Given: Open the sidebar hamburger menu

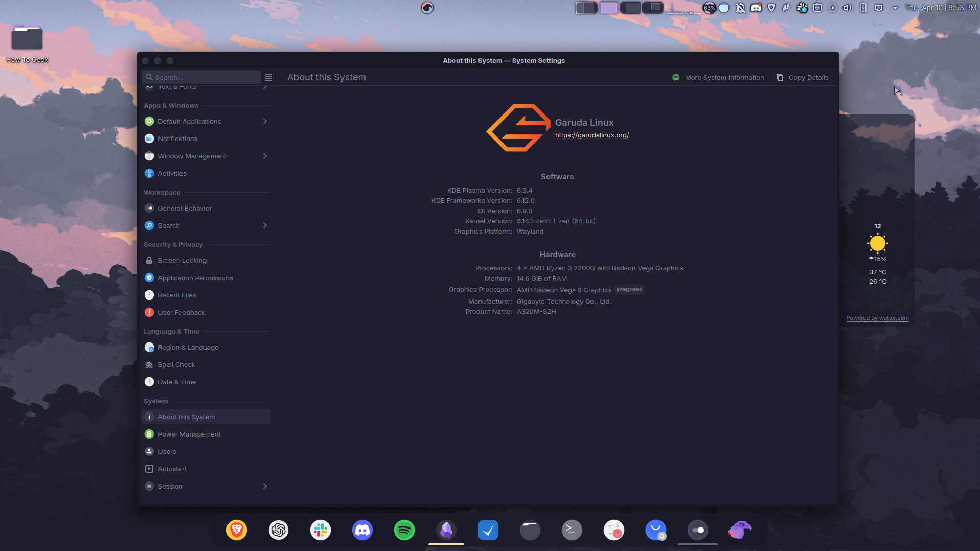Looking at the screenshot, I should 269,77.
